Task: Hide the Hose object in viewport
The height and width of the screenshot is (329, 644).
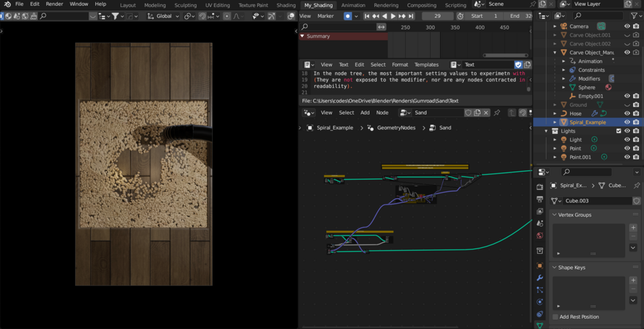Action: (x=627, y=113)
